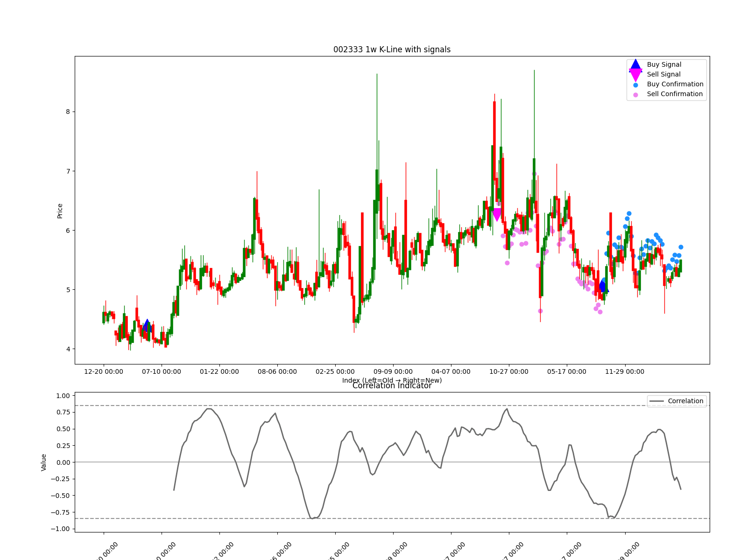Select the buy signal triangle near price 5.1
Viewport: 747px width, 560px height.
[x=603, y=286]
